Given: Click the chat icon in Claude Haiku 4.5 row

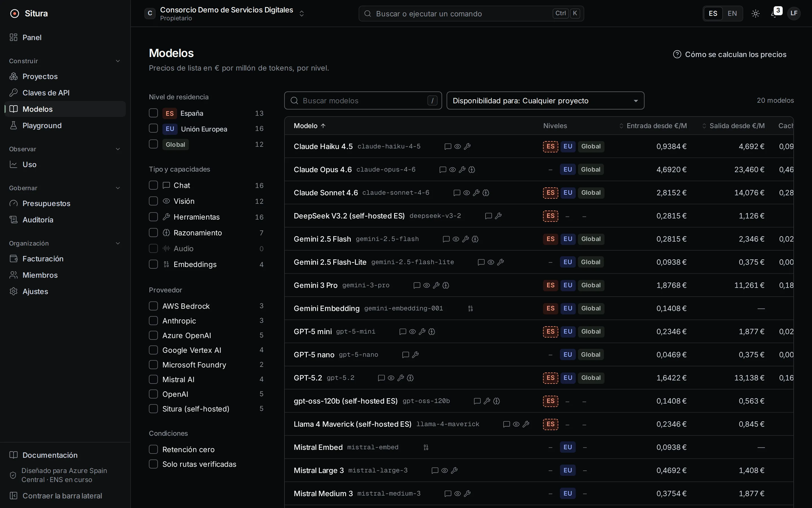Looking at the screenshot, I should pyautogui.click(x=448, y=146).
